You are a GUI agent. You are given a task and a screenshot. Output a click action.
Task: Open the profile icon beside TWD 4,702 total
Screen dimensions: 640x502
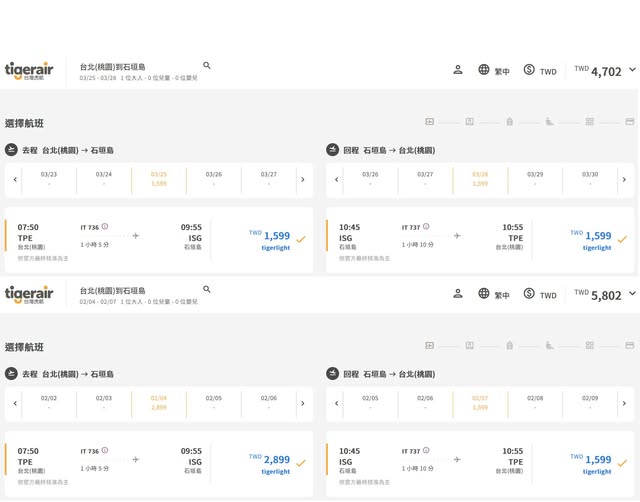(x=458, y=70)
